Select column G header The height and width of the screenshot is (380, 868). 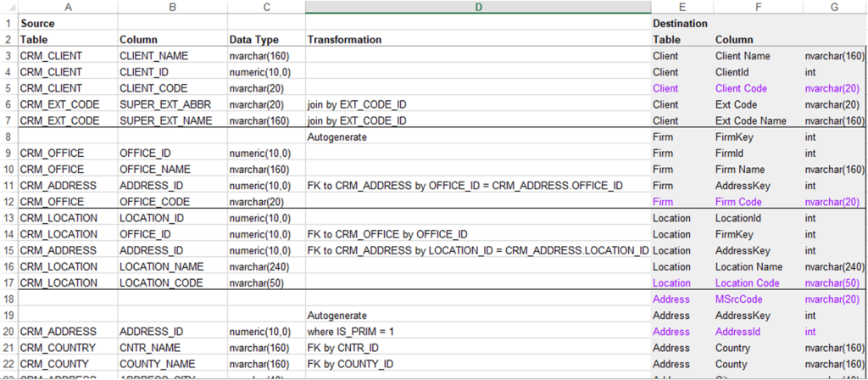click(835, 7)
